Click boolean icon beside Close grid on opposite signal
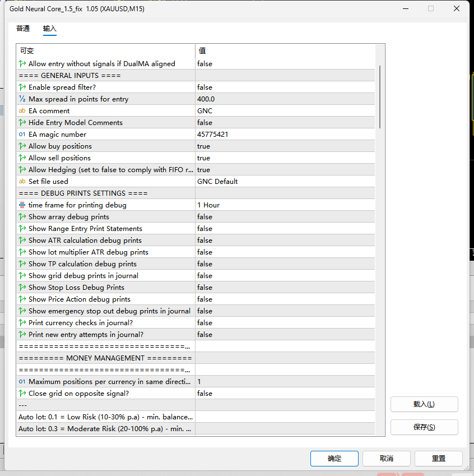Viewport: 474px width, 476px height. pyautogui.click(x=22, y=394)
